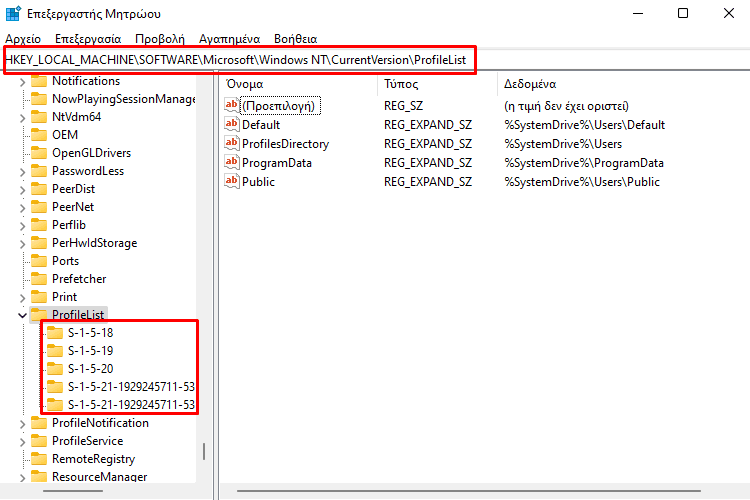
Task: Select the Perflib folder icon
Action: tap(39, 224)
